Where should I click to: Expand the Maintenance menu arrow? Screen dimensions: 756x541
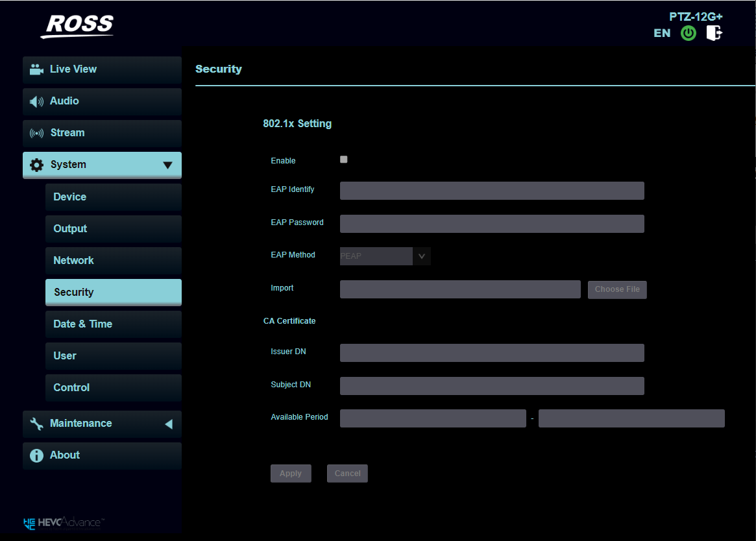click(168, 424)
